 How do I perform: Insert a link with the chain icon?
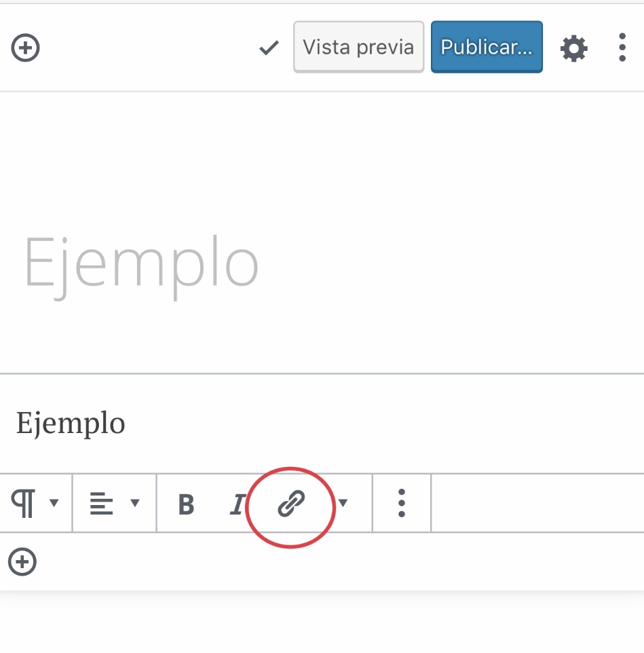[x=292, y=504]
